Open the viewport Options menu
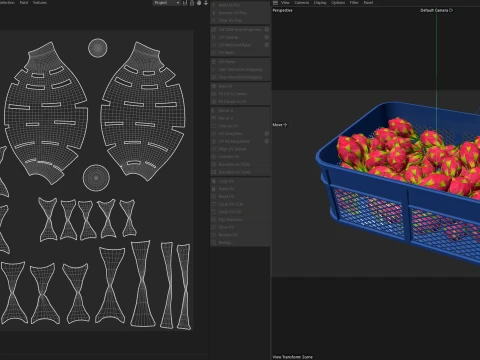 click(x=338, y=3)
